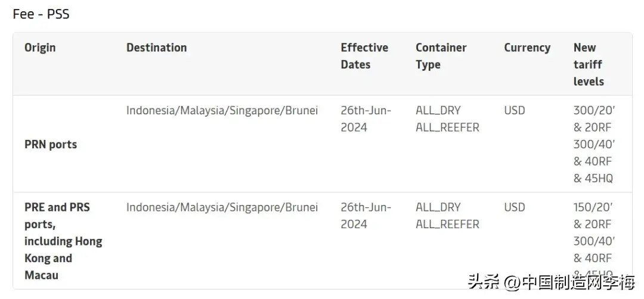Image resolution: width=644 pixels, height=299 pixels.
Task: Click the 150/20' tariff value
Action: click(x=593, y=207)
